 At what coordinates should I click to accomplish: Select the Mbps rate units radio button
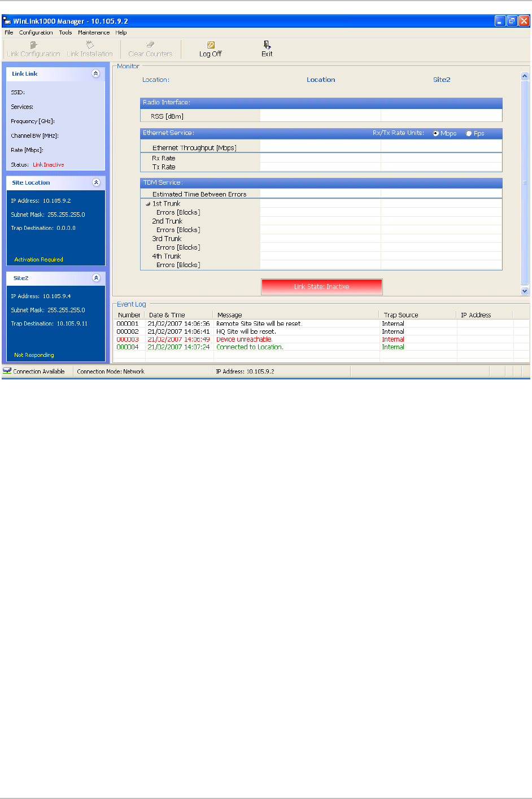click(436, 133)
